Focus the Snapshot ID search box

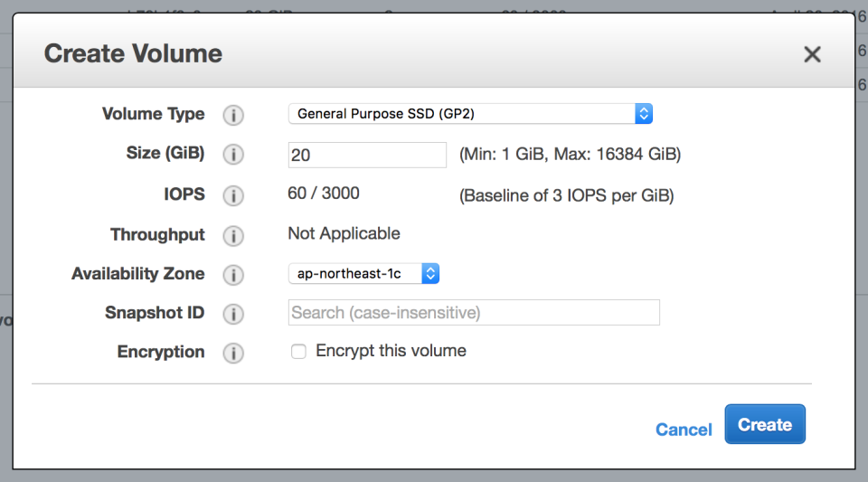click(473, 312)
